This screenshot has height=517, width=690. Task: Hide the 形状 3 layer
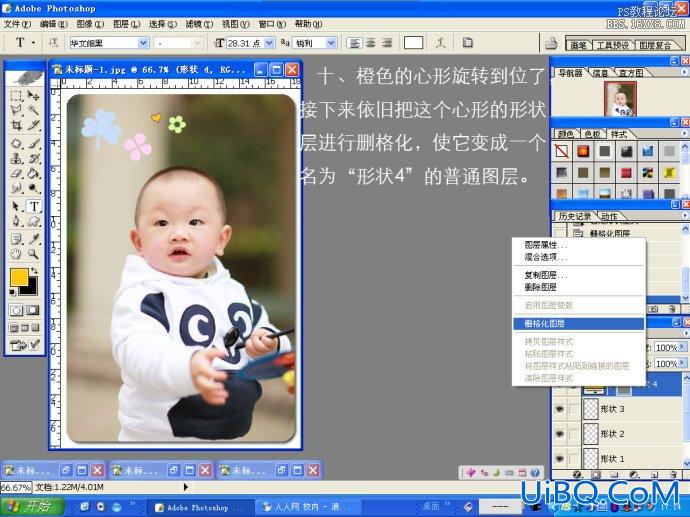[x=559, y=409]
